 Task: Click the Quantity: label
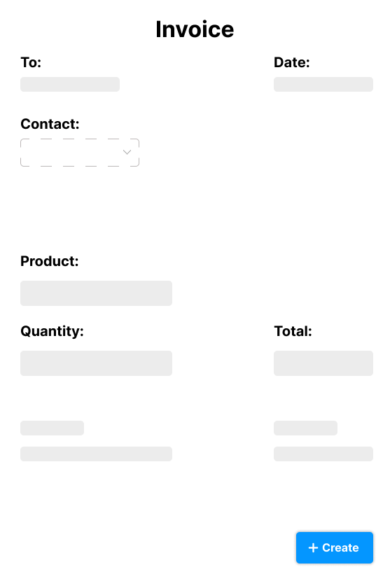pyautogui.click(x=52, y=331)
